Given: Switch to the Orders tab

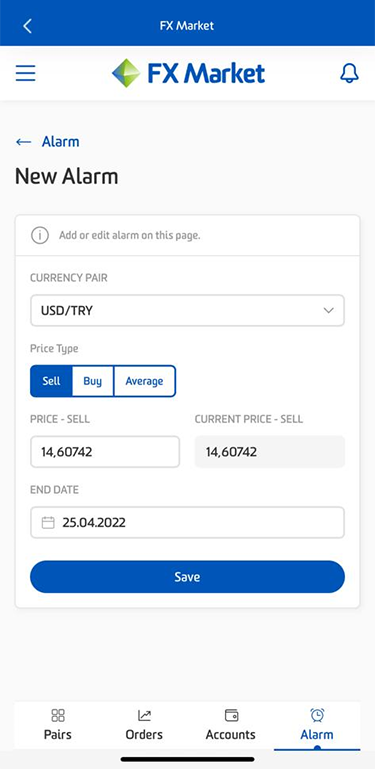Looking at the screenshot, I should pos(144,725).
